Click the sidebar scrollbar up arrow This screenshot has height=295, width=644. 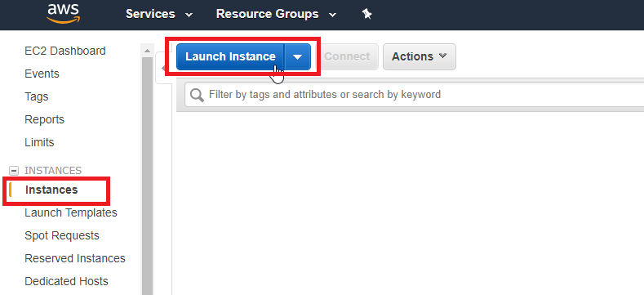[147, 51]
